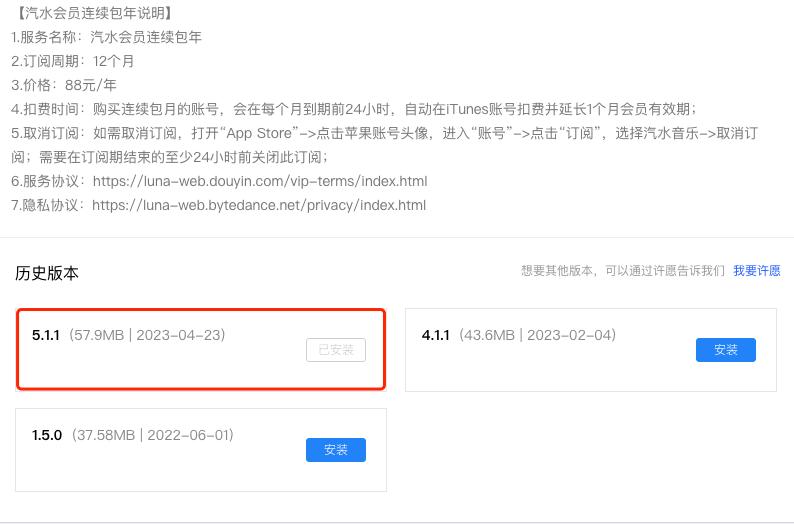
Task: Click the 5.取消订阅 instructions line
Action: (385, 145)
